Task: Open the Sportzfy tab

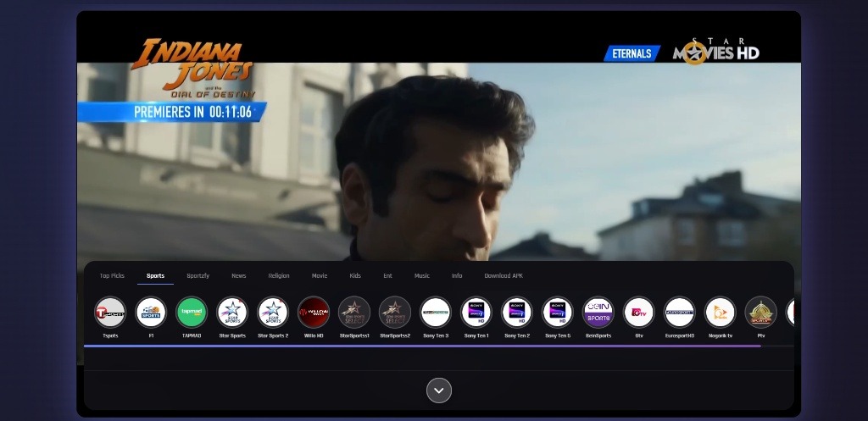Action: pyautogui.click(x=198, y=275)
